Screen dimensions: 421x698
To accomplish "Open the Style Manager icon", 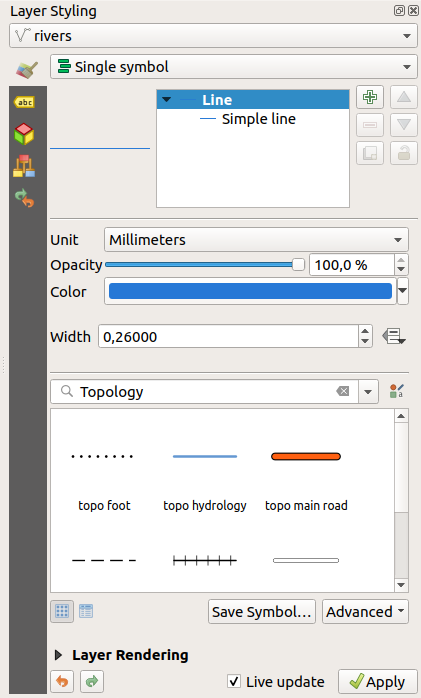I will [x=396, y=391].
